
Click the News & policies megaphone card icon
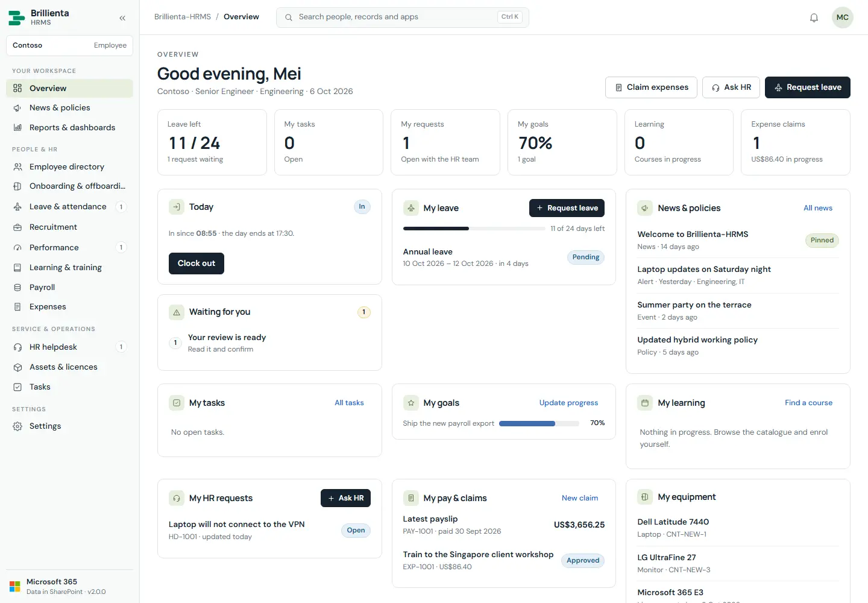pos(645,208)
